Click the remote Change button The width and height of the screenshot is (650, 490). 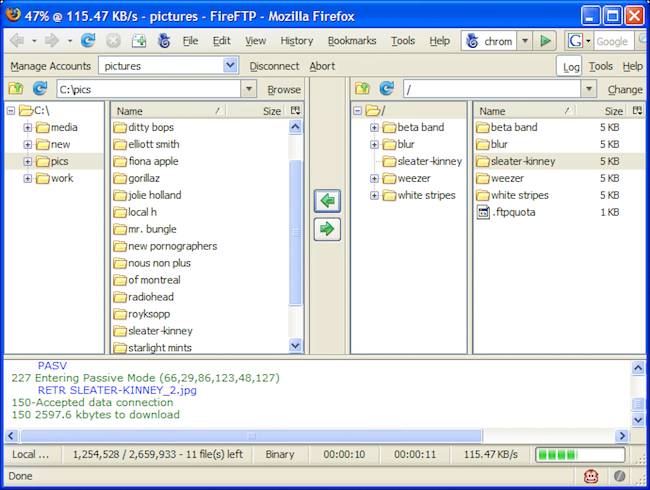(625, 89)
